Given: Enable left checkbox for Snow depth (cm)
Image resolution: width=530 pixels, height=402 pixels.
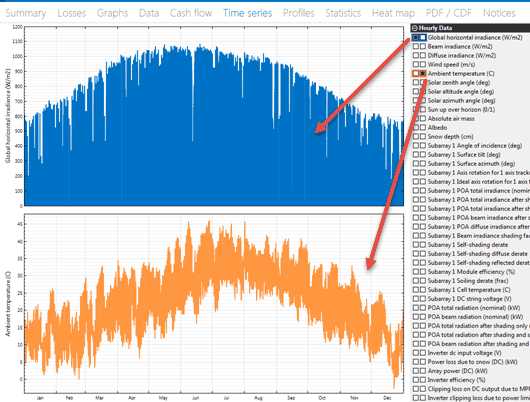Looking at the screenshot, I should click(416, 137).
